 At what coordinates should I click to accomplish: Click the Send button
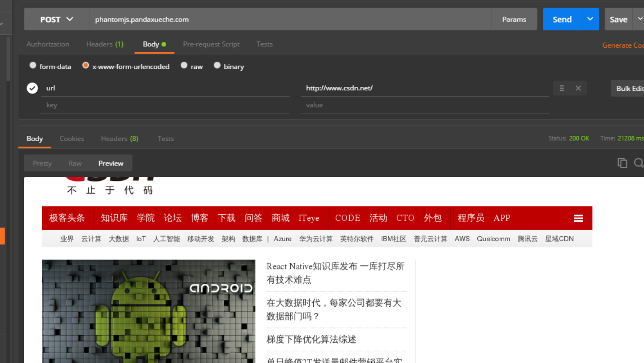tap(562, 19)
